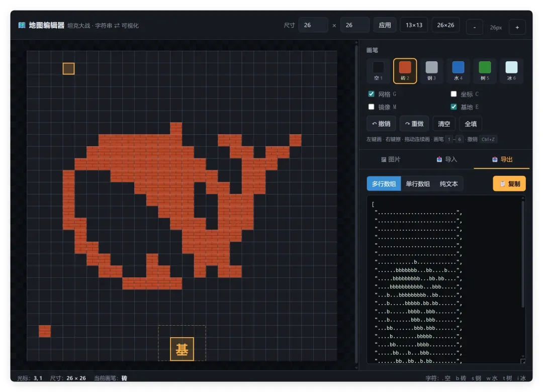Decrease cell zoom with minus button
Screen dimensions: 543x392
click(x=475, y=27)
